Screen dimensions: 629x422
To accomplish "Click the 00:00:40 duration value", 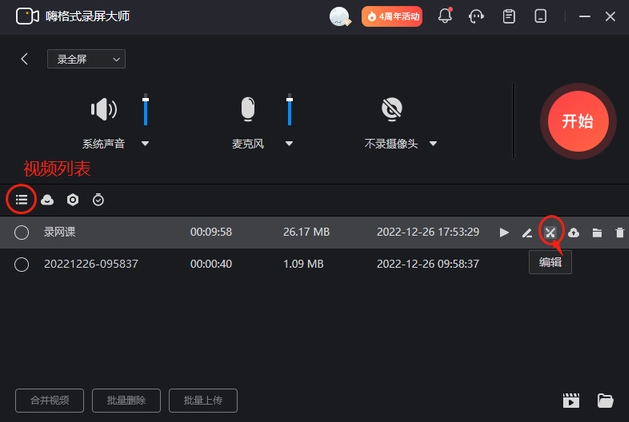I will coord(211,264).
